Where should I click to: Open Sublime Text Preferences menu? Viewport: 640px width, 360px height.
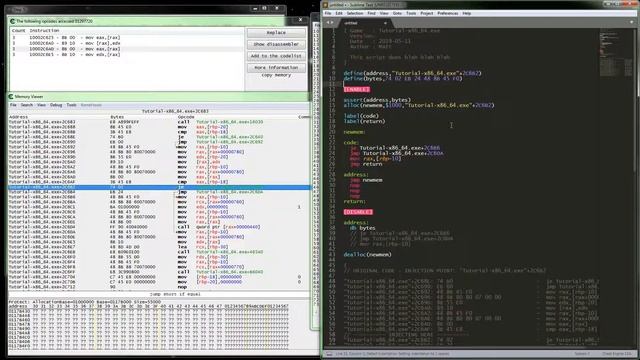point(447,13)
